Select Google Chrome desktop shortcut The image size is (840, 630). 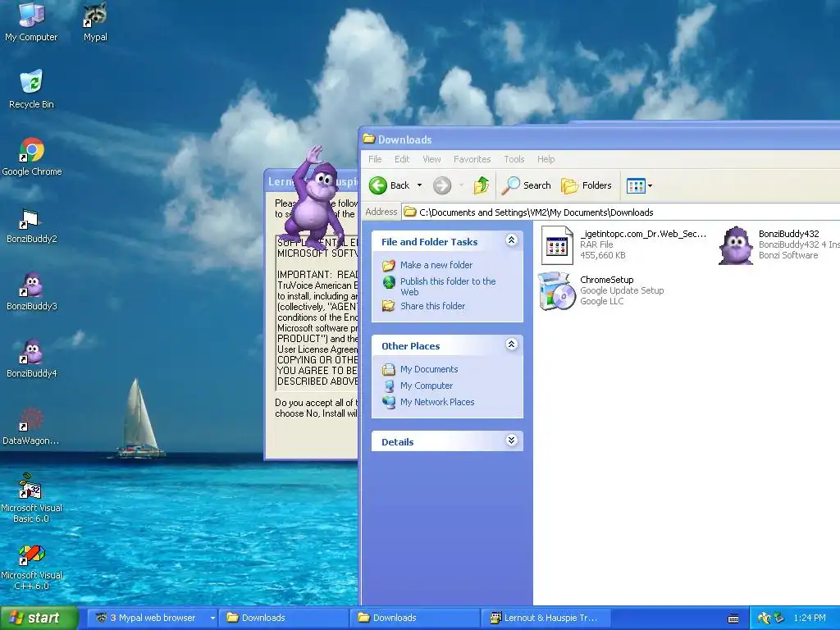pos(32,157)
